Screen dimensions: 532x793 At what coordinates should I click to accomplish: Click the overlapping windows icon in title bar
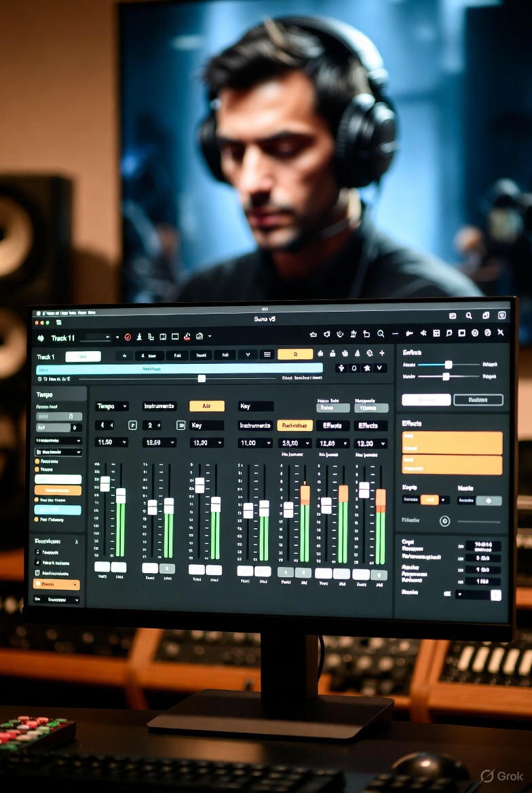point(485,316)
